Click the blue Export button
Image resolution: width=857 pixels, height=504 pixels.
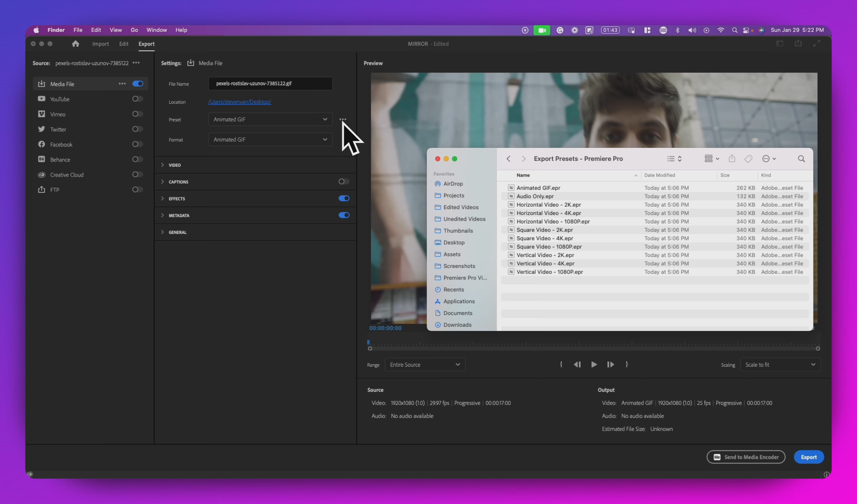(x=808, y=457)
